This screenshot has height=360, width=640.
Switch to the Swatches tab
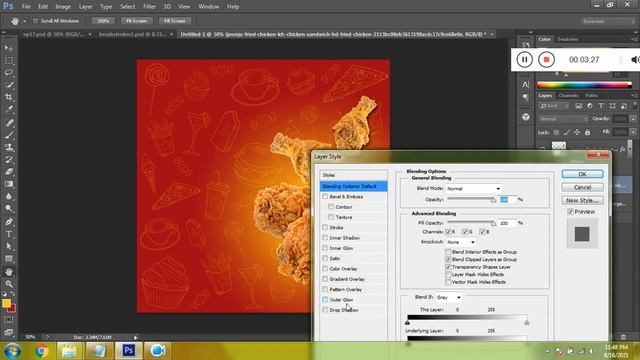tap(568, 39)
